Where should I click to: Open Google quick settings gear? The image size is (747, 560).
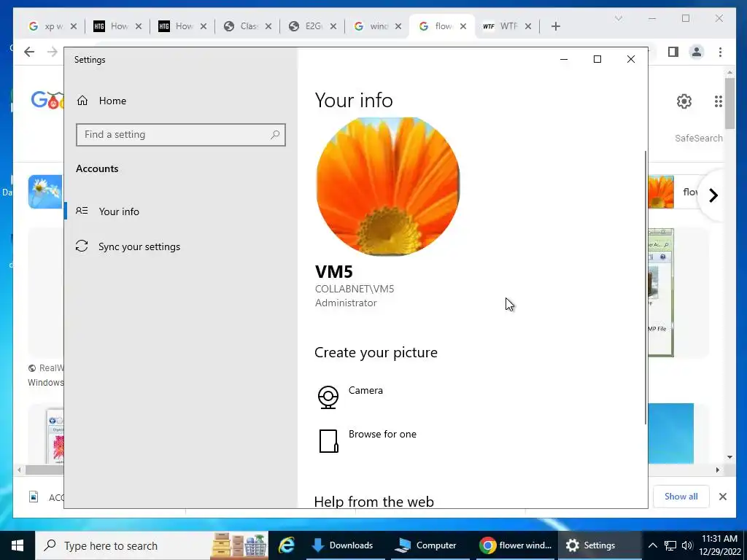pos(684,101)
